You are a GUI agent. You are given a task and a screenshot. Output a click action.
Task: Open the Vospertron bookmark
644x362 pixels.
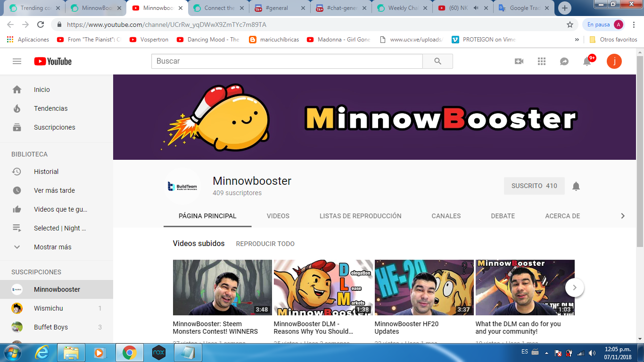point(149,40)
